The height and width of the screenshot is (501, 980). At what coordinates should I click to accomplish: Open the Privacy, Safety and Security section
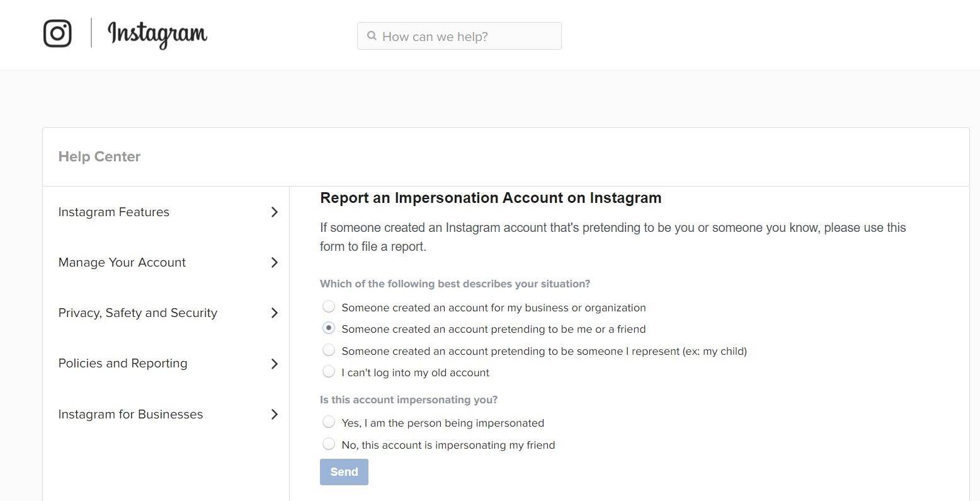pos(138,313)
